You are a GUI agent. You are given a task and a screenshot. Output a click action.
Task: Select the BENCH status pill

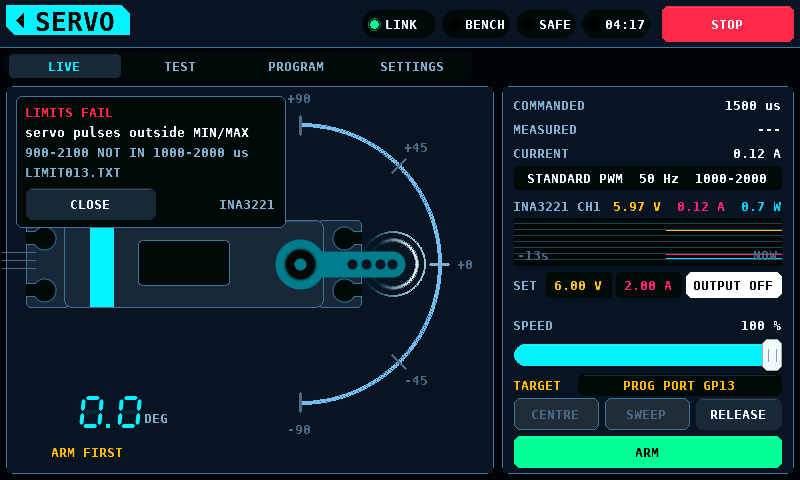click(x=476, y=24)
